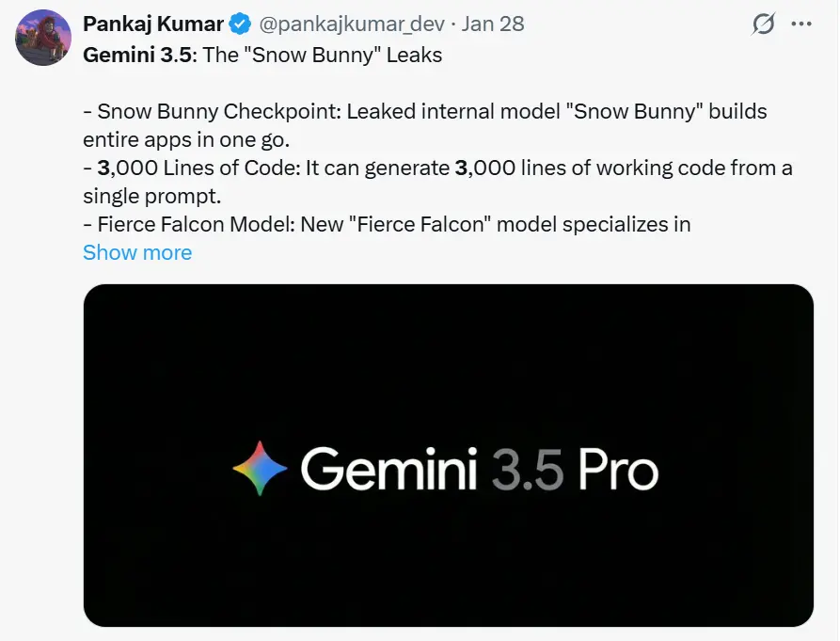Click the word "Gemini" inside the image
Image resolution: width=840 pixels, height=641 pixels.
pyautogui.click(x=389, y=468)
